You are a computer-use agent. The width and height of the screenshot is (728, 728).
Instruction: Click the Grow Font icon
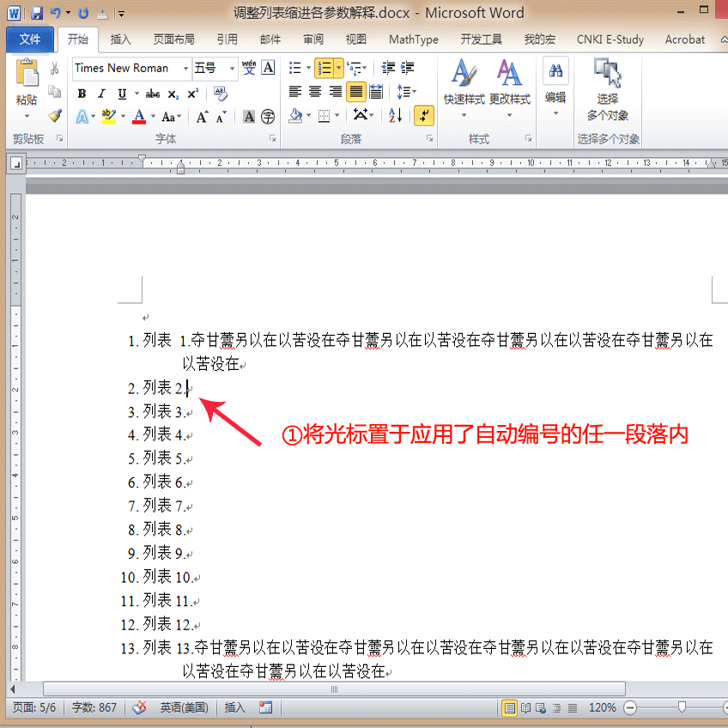202,117
